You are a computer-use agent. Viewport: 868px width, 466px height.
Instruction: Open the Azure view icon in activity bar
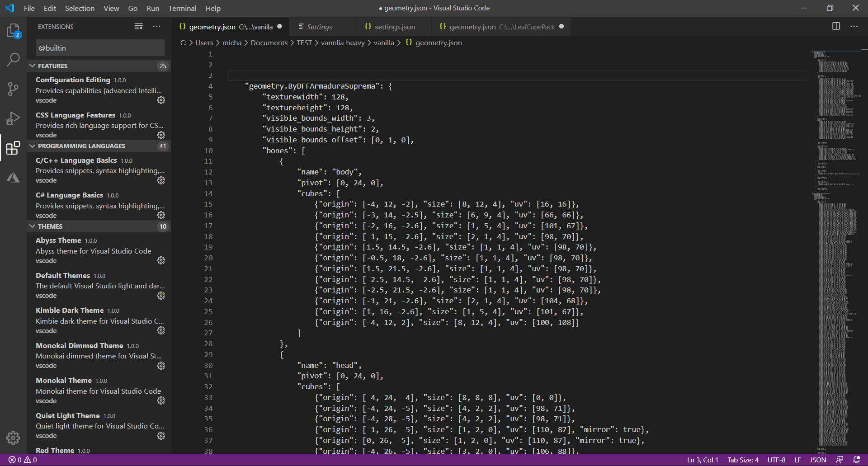tap(13, 178)
